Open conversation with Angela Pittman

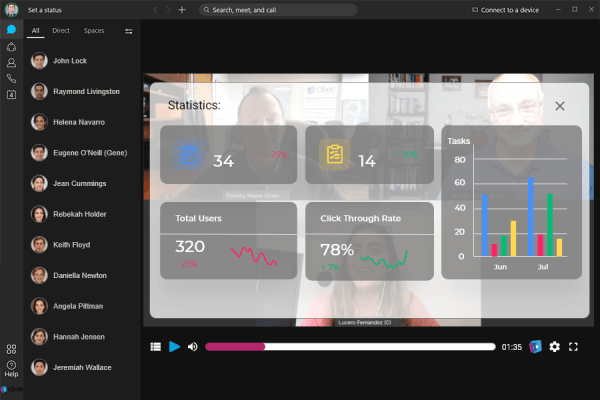point(82,306)
